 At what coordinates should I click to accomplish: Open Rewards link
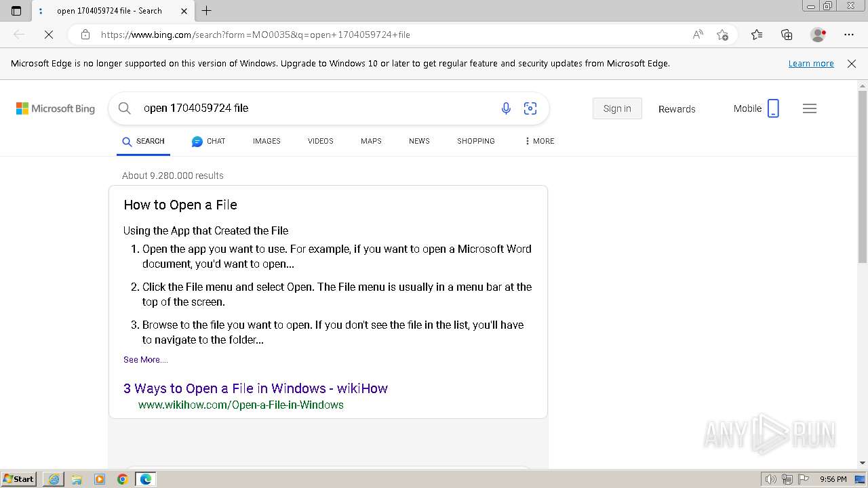[x=677, y=109]
